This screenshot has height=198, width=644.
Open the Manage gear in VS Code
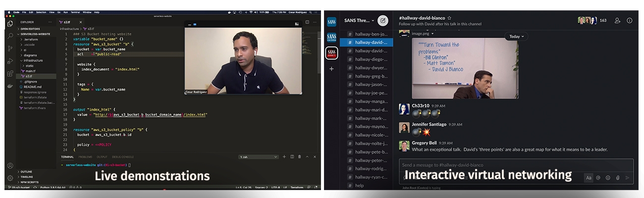click(x=10, y=178)
